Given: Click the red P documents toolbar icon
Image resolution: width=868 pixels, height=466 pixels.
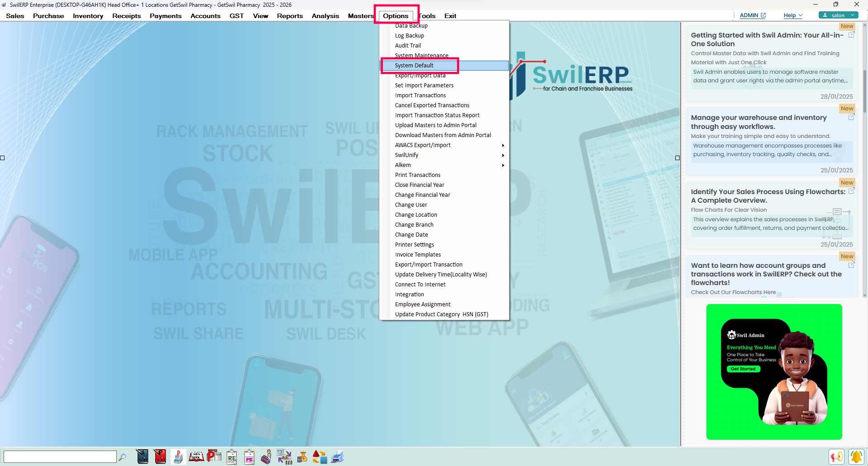Looking at the screenshot, I should point(214,456).
